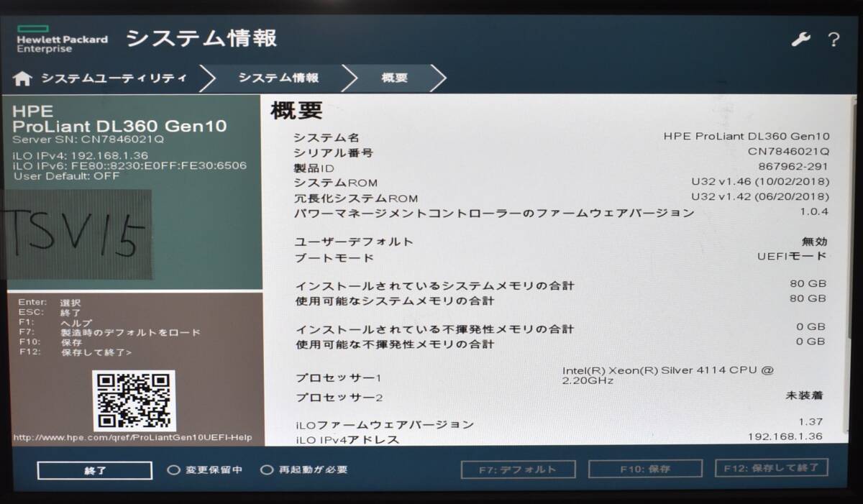The image size is (863, 504).
Task: Click the ユーザーデフォルト value 無効
Action: point(815,242)
